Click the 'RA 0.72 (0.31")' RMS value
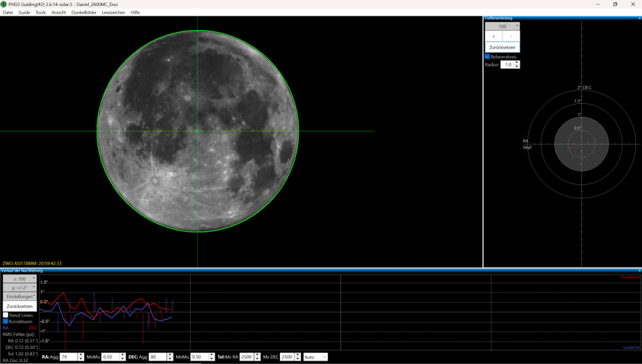 pos(23,341)
